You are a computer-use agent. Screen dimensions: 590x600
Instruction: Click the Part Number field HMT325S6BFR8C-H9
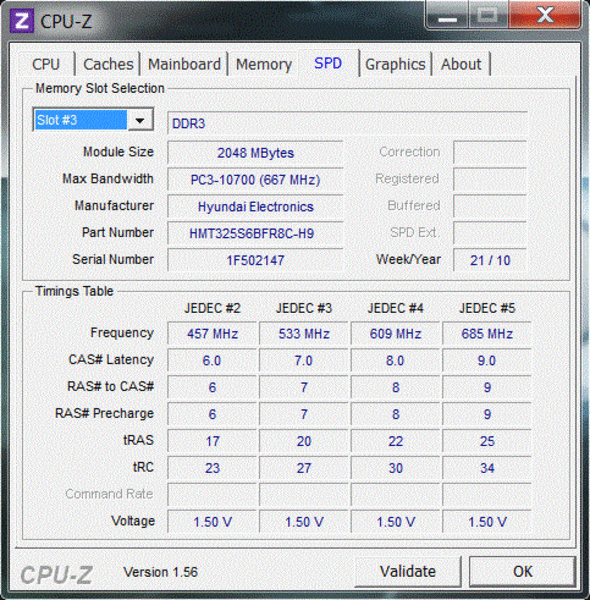pos(255,233)
